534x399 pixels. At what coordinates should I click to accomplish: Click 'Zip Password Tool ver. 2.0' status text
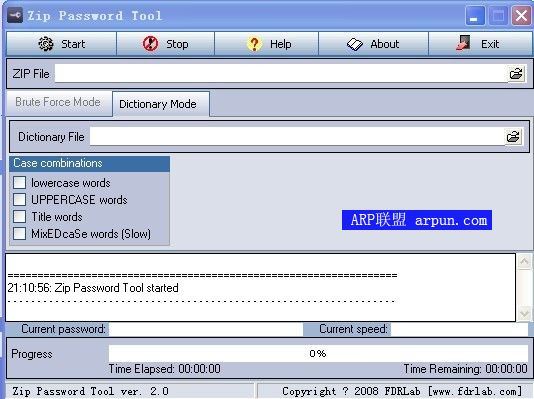pos(91,392)
